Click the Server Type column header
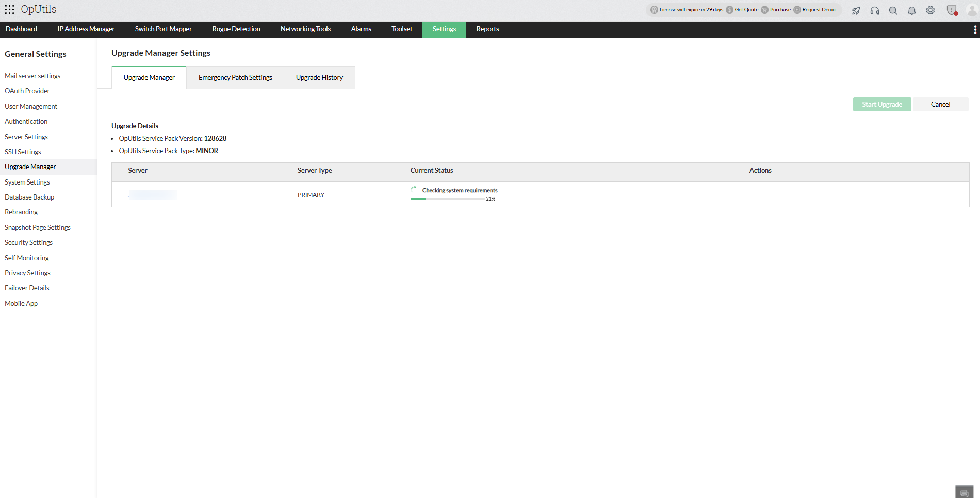The width and height of the screenshot is (980, 498). point(315,171)
